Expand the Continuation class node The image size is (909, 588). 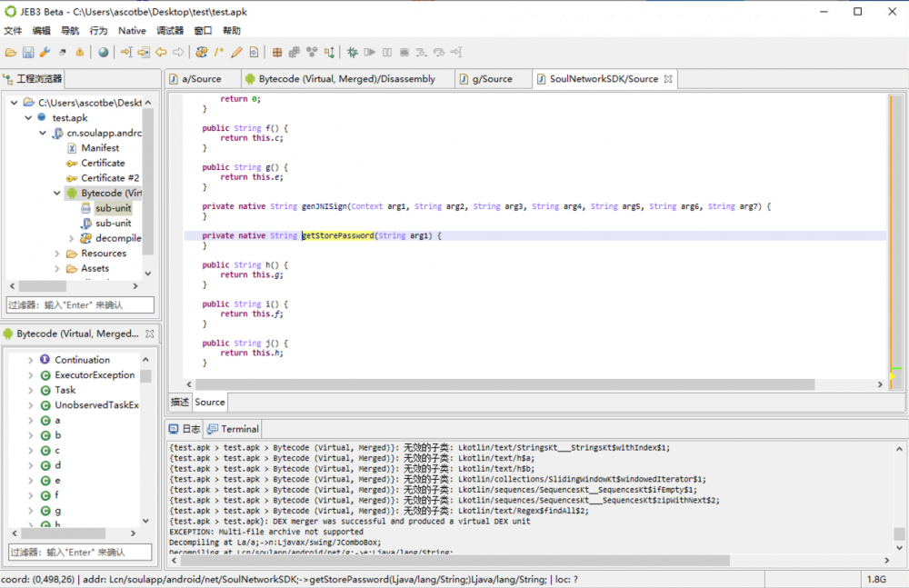(30, 360)
